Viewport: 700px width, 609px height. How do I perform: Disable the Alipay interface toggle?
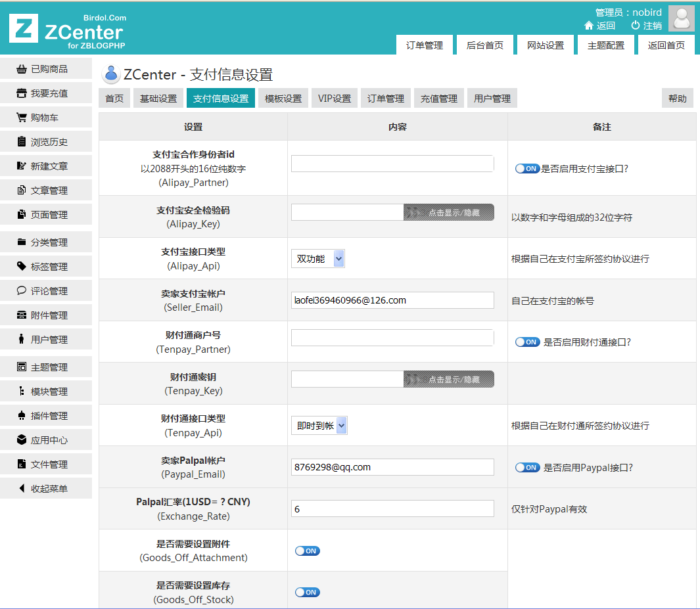(527, 168)
